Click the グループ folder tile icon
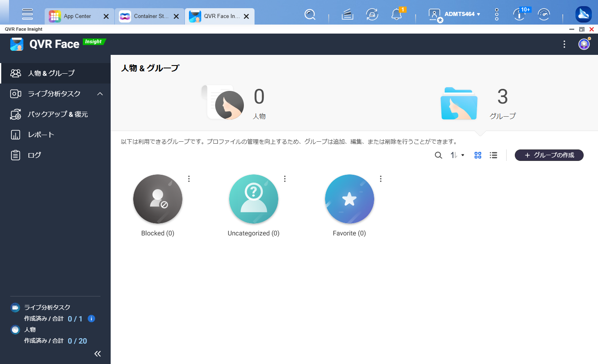The image size is (598, 364). click(x=459, y=103)
